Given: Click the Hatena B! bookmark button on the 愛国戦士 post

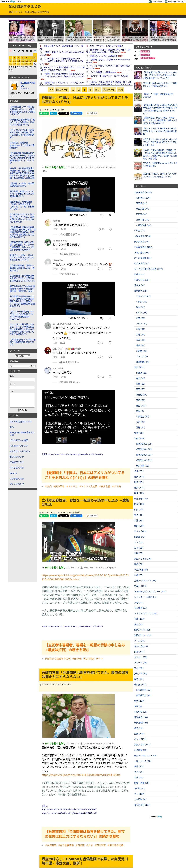Looking at the screenshot, I should coord(53,113).
